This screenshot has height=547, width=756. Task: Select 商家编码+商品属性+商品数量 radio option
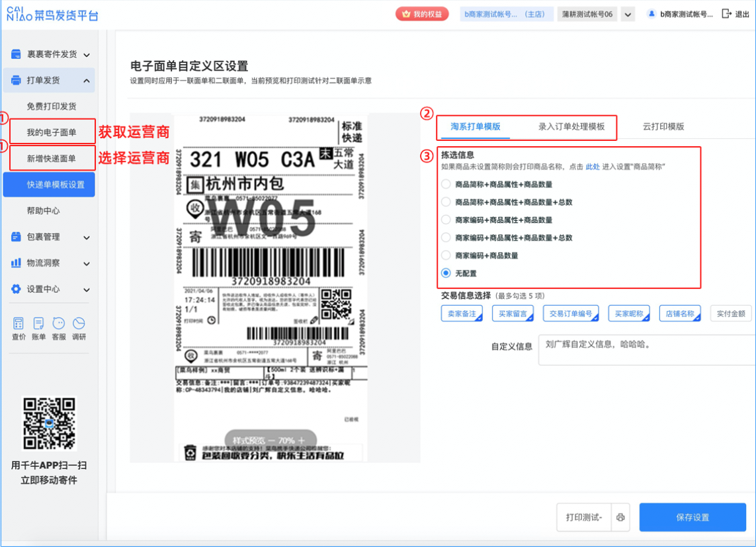[x=446, y=220]
